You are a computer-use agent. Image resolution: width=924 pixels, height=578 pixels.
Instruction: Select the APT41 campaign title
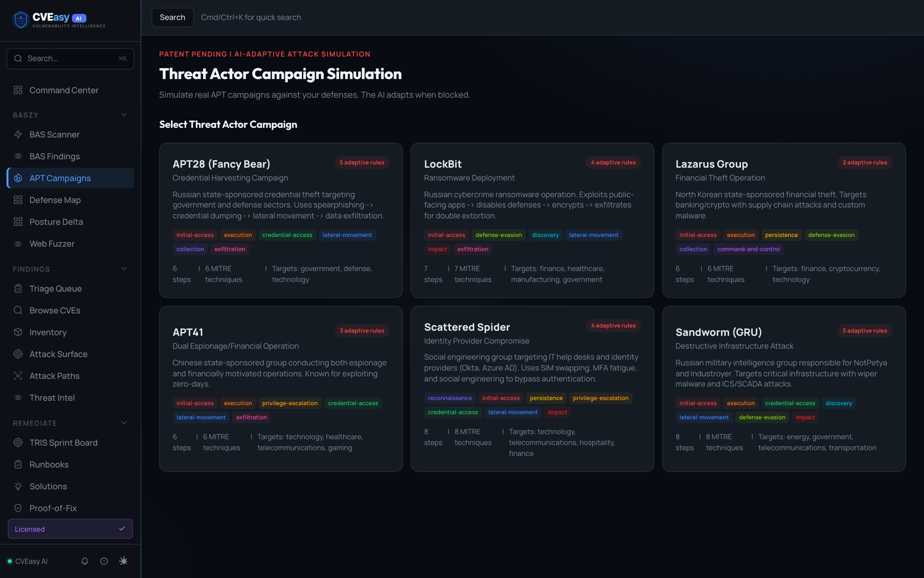pos(188,332)
